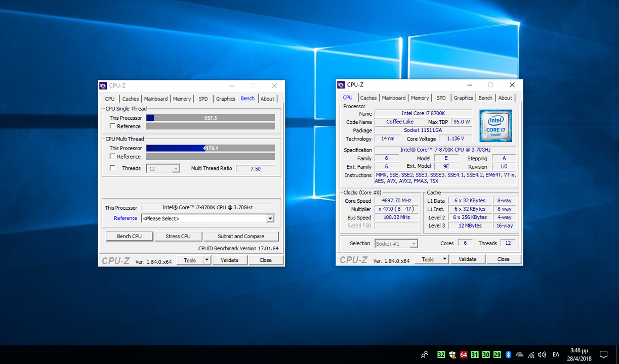
Task: Click Close button in the right CPU-Z window
Action: coord(504,259)
